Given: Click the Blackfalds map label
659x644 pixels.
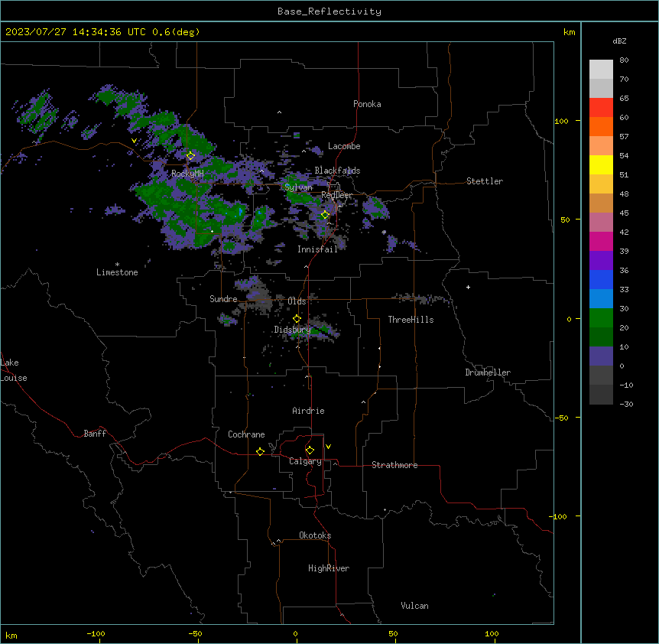Looking at the screenshot, I should tap(337, 171).
